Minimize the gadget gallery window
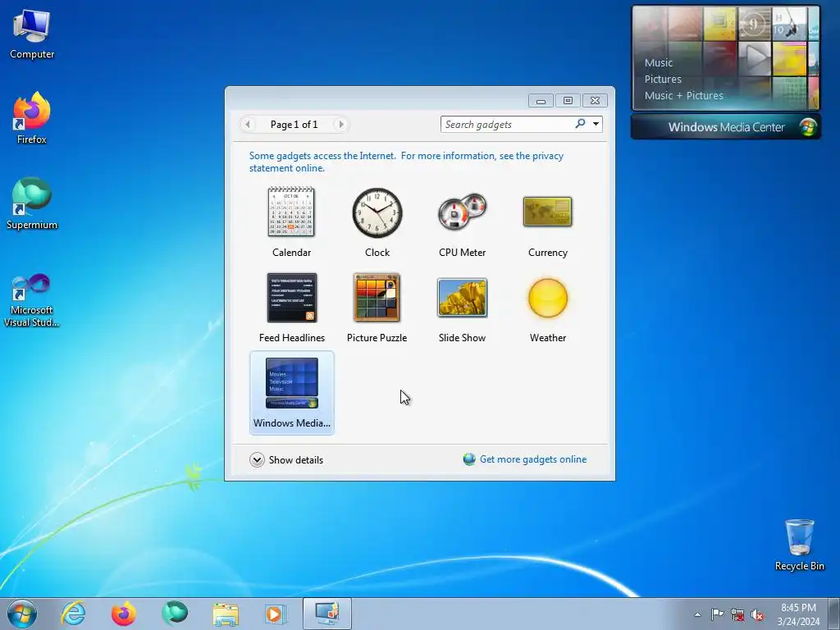The height and width of the screenshot is (630, 840). [541, 101]
